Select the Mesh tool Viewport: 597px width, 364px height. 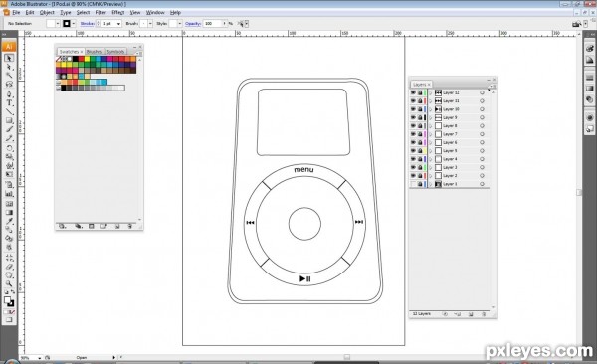point(9,203)
